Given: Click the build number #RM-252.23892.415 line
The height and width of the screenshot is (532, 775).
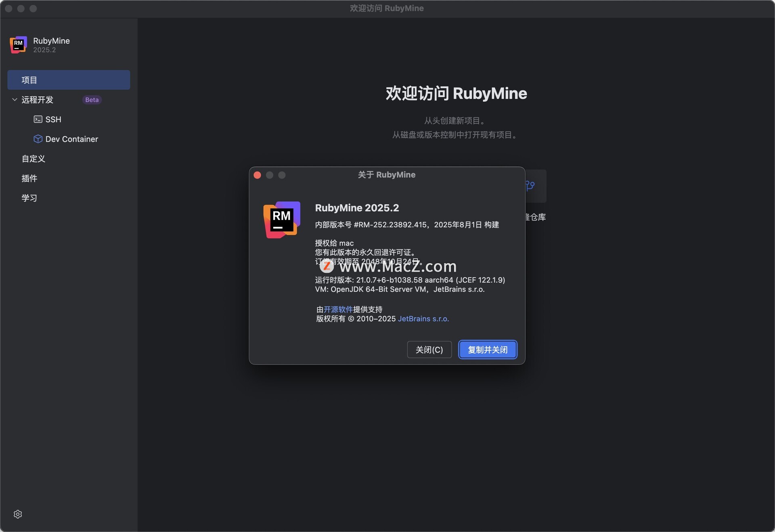Looking at the screenshot, I should point(407,224).
